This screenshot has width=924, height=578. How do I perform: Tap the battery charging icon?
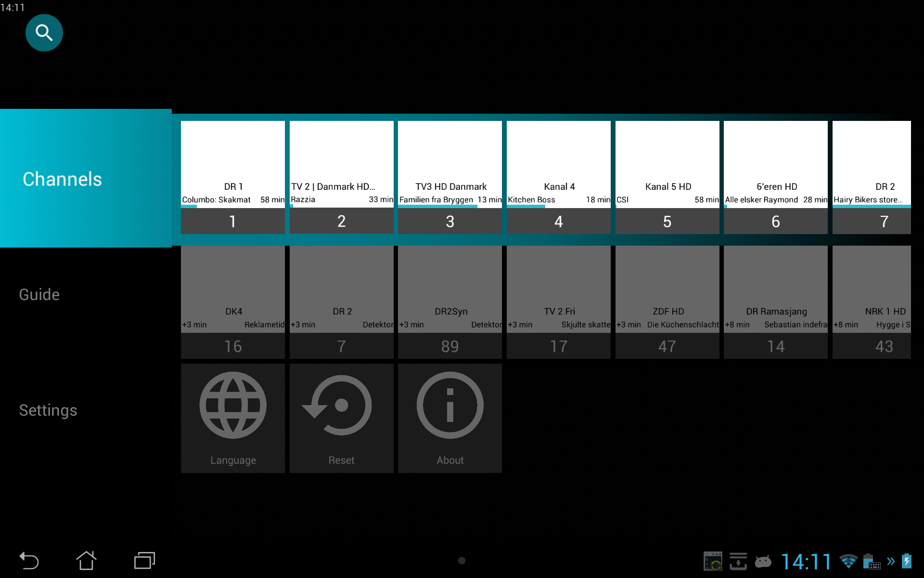coord(907,561)
